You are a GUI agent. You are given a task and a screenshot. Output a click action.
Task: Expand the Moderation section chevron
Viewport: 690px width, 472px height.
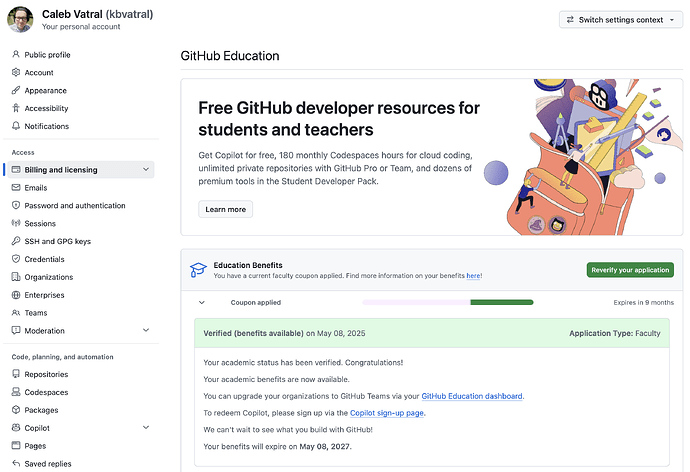coord(146,330)
